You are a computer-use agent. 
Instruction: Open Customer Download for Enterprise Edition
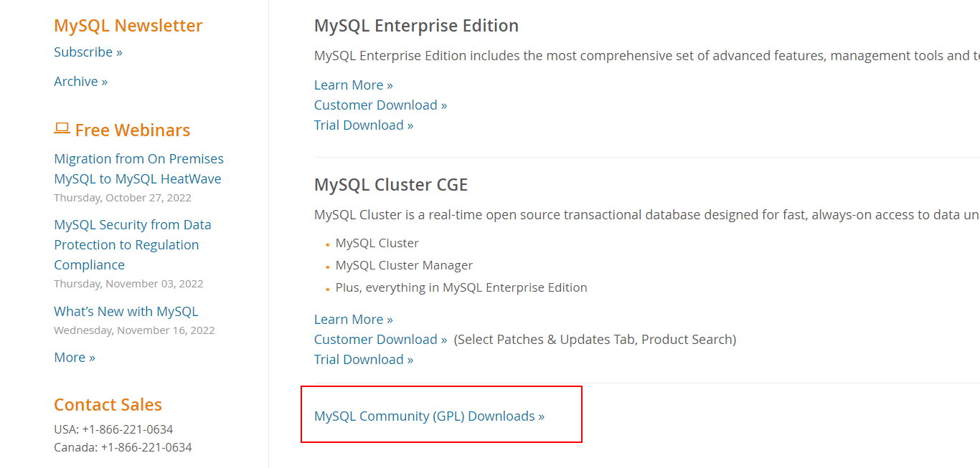click(x=380, y=105)
